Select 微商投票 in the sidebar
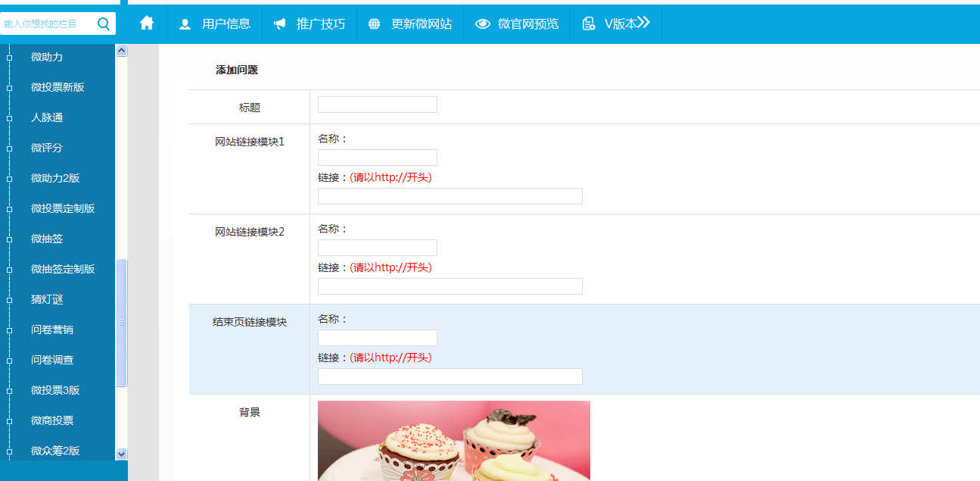The width and height of the screenshot is (980, 481). click(x=52, y=420)
